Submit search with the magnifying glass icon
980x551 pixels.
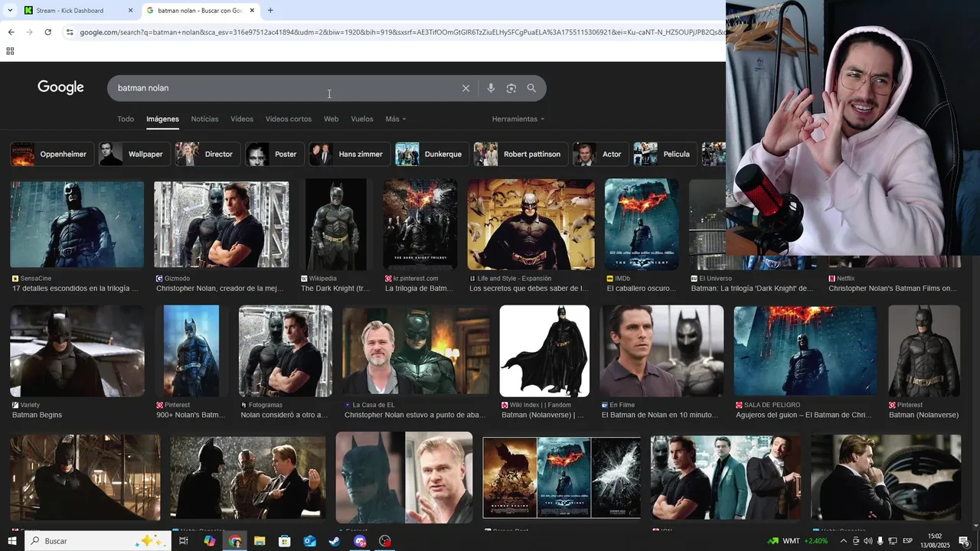[x=531, y=88]
